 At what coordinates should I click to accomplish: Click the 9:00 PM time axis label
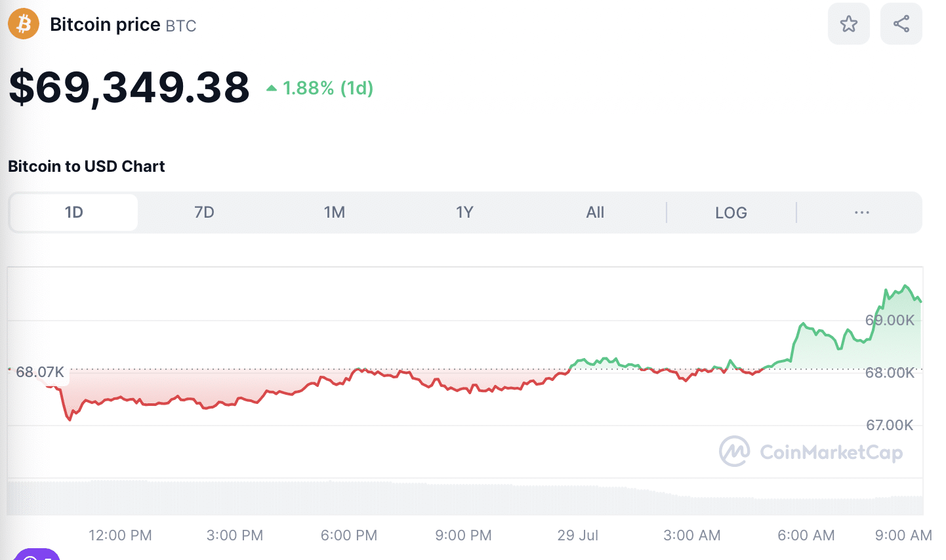(x=463, y=535)
